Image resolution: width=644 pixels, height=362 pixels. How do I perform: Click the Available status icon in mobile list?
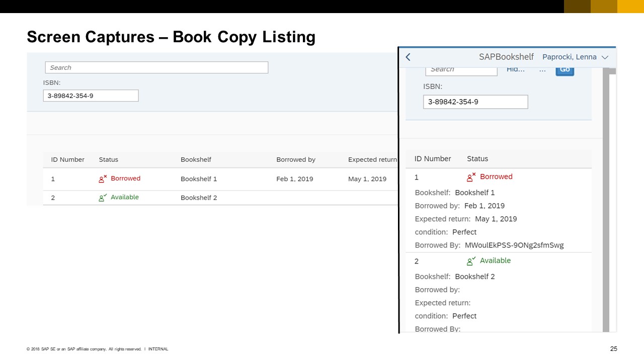471,261
